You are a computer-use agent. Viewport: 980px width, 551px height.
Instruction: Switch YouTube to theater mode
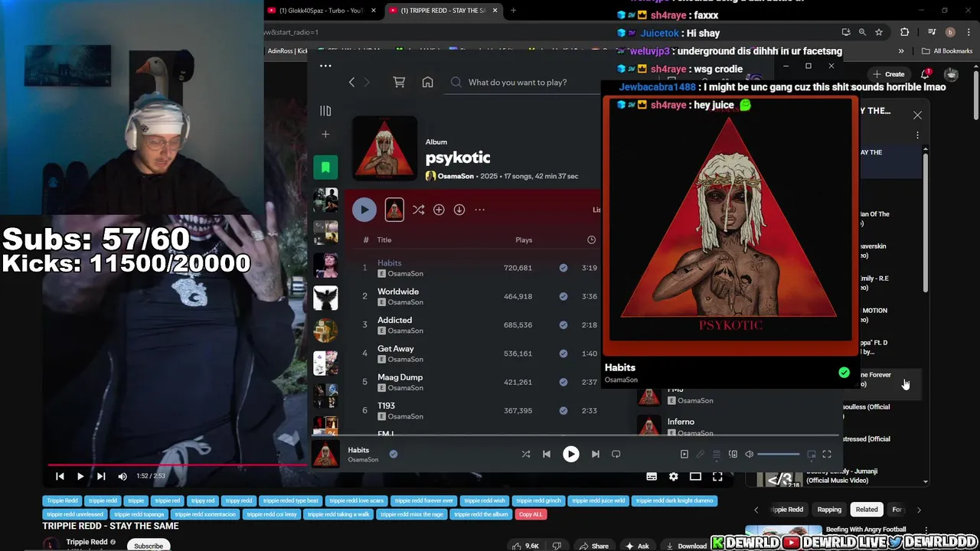point(695,476)
